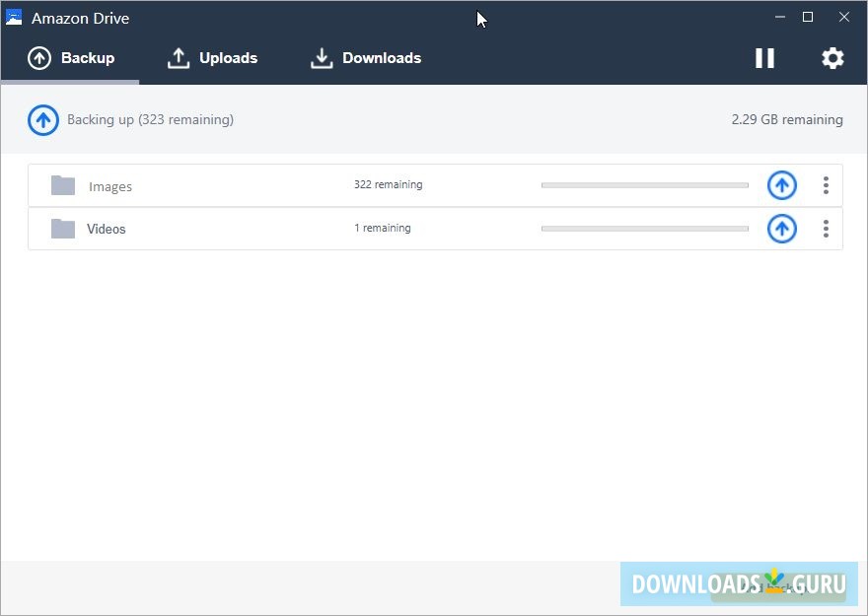Click the Downloads arrow icon
The image size is (868, 616).
pos(322,57)
